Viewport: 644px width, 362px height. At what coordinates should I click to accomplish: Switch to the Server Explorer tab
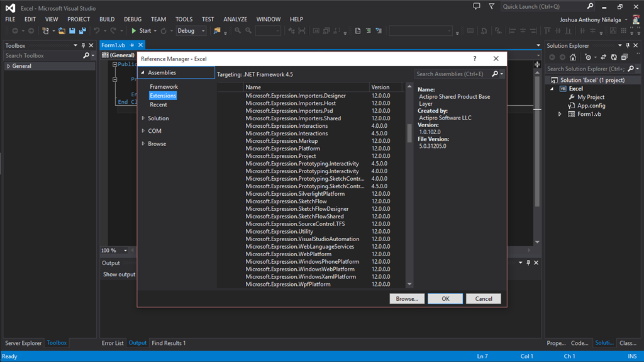click(x=23, y=342)
